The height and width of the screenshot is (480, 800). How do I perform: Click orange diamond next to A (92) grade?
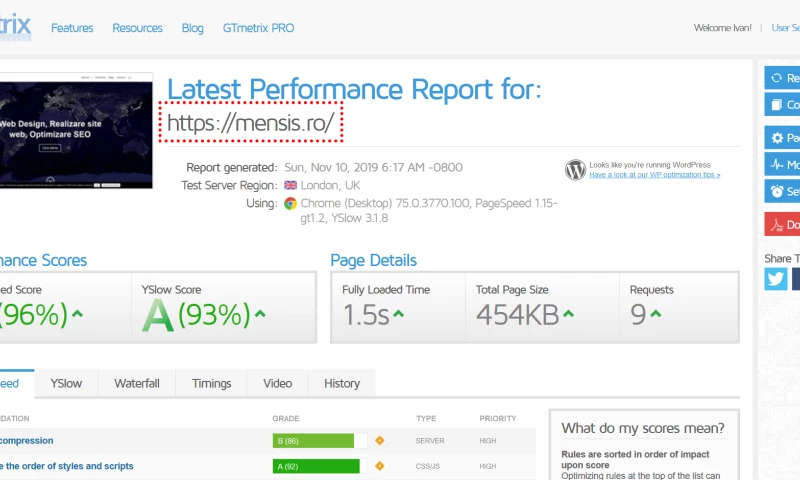tap(379, 466)
